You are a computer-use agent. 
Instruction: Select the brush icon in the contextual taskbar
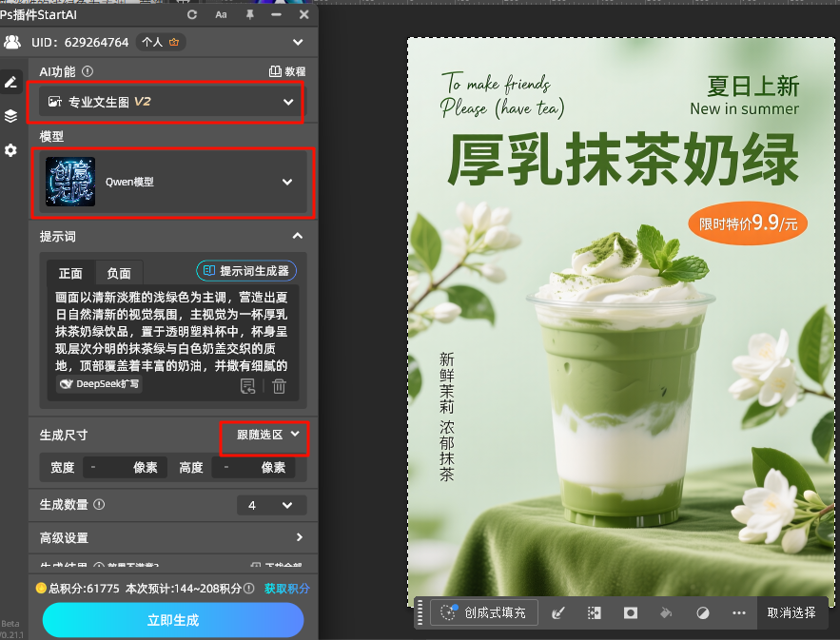[x=558, y=612]
